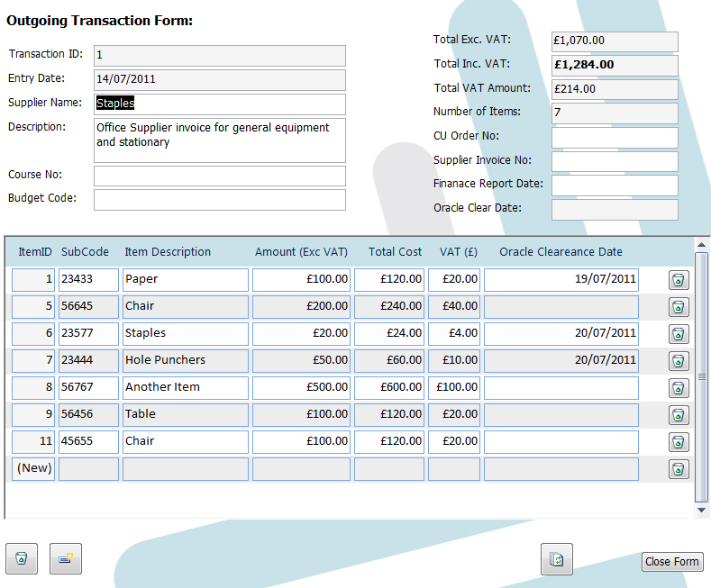The height and width of the screenshot is (588, 711).
Task: Close the form
Action: tap(672, 562)
